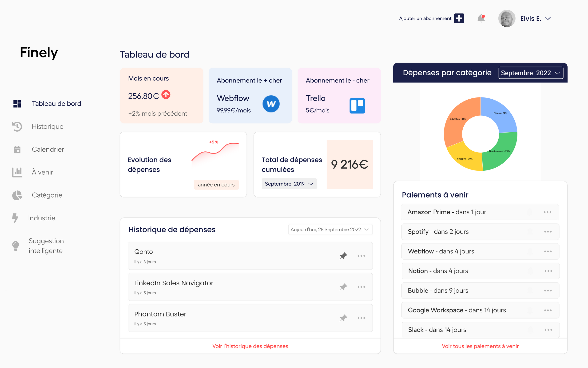Click the Historique clock icon in sidebar
The width and height of the screenshot is (588, 368).
(17, 127)
